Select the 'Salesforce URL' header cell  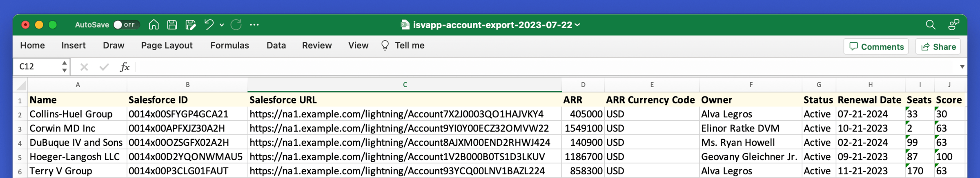click(405, 100)
